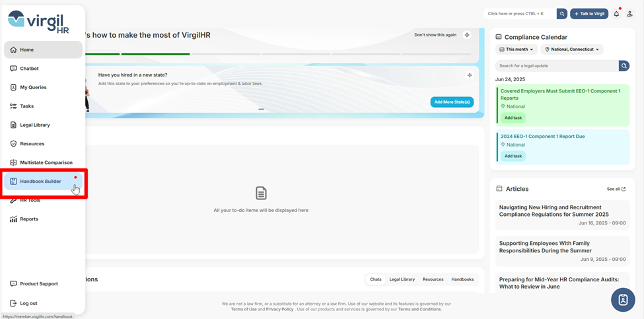Click the Home house icon
644x319 pixels.
click(x=13, y=50)
